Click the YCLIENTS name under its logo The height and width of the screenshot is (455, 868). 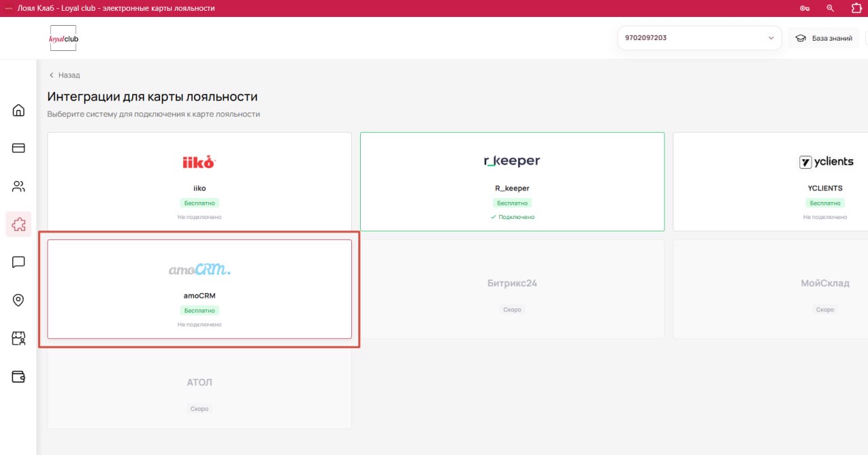(825, 188)
